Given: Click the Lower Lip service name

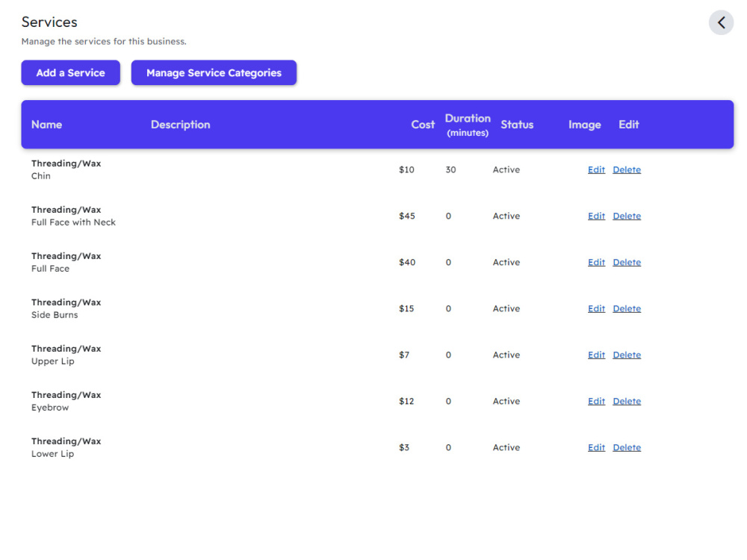Looking at the screenshot, I should (52, 454).
